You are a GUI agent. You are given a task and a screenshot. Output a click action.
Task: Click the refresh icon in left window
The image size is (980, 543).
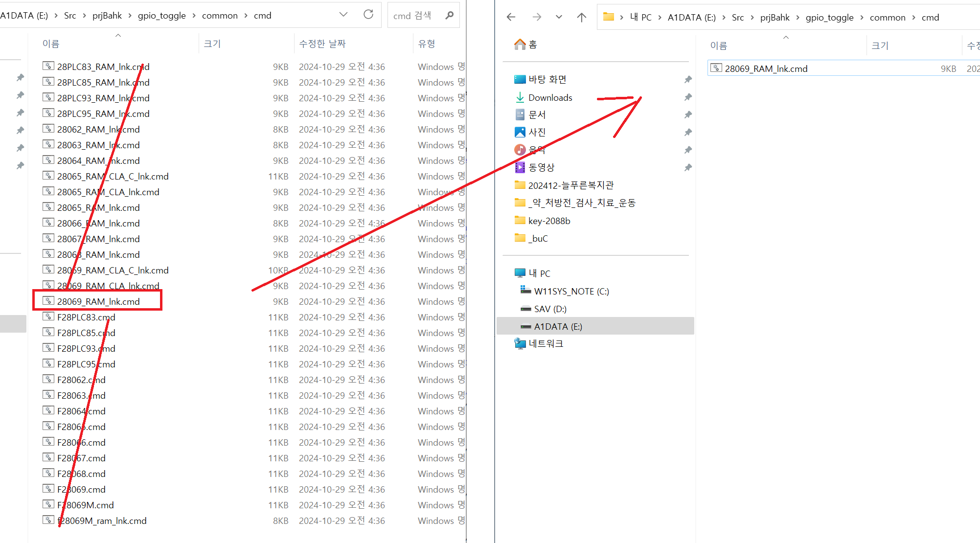point(368,15)
